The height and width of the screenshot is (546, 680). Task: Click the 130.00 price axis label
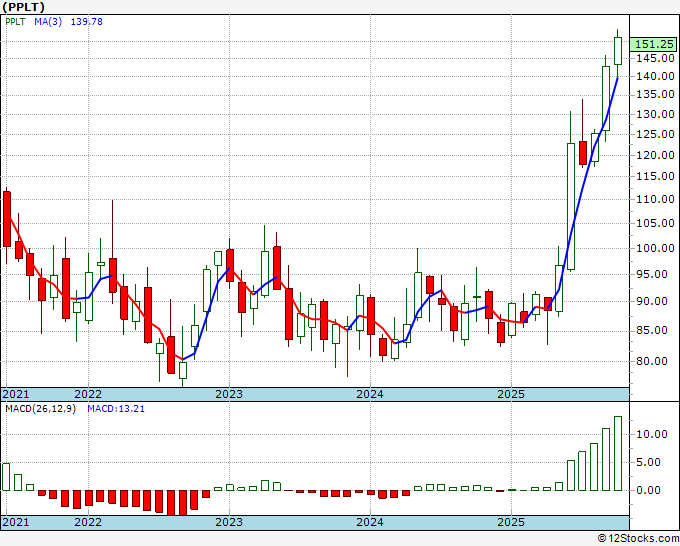655,114
